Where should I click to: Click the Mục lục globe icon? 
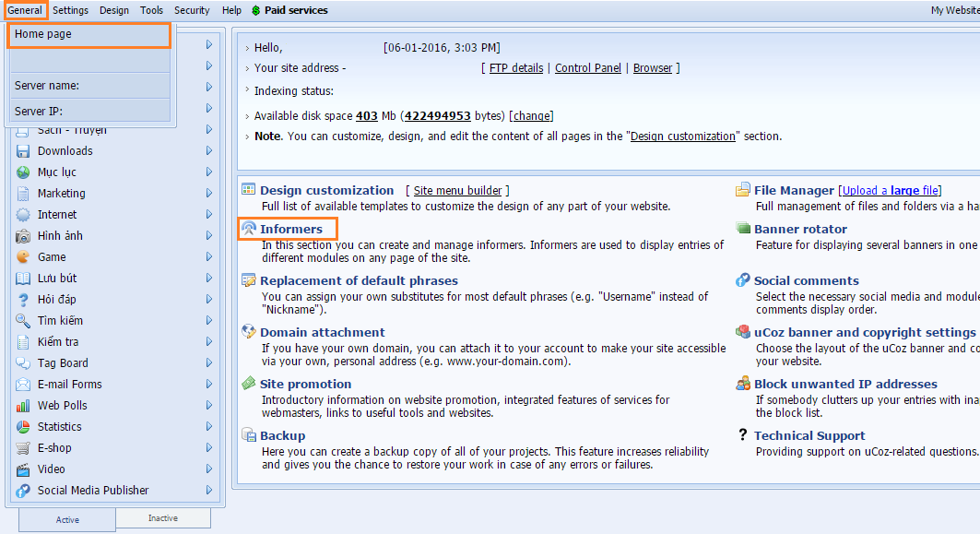click(23, 172)
